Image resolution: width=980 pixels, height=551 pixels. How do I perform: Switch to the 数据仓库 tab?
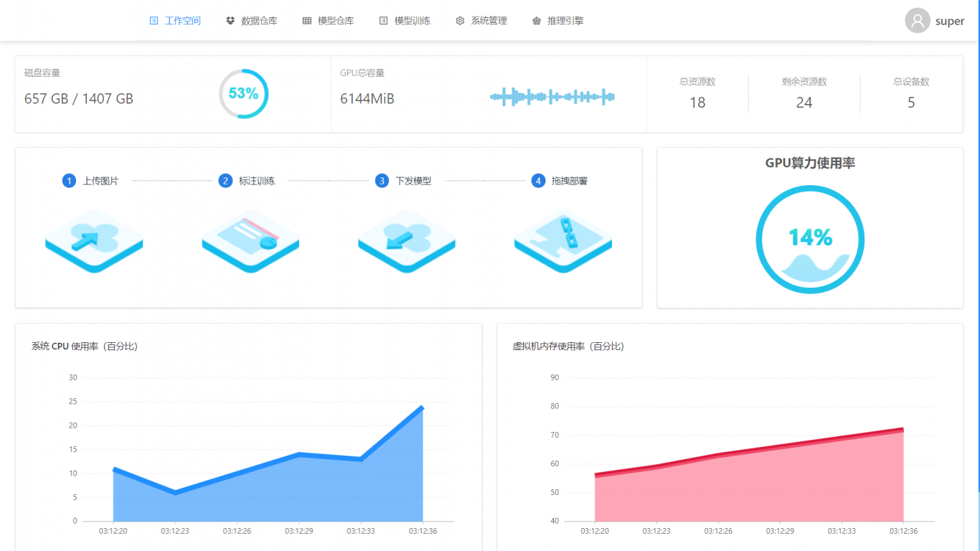(x=251, y=21)
